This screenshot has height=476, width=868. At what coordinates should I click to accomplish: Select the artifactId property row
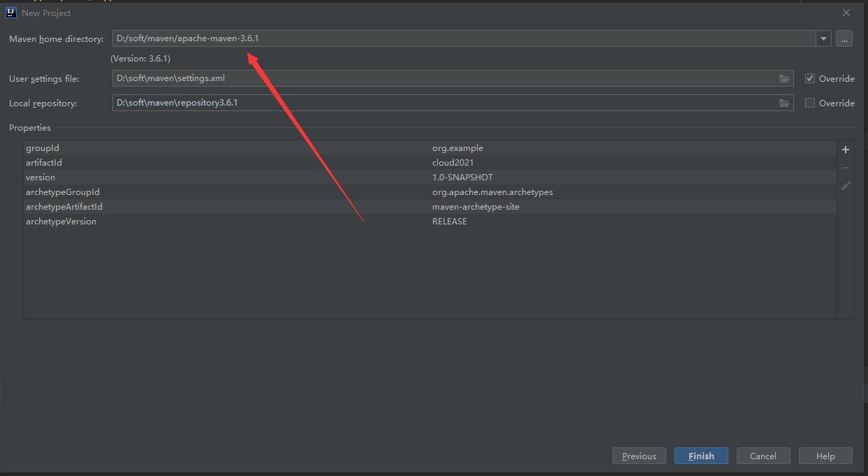coord(430,163)
